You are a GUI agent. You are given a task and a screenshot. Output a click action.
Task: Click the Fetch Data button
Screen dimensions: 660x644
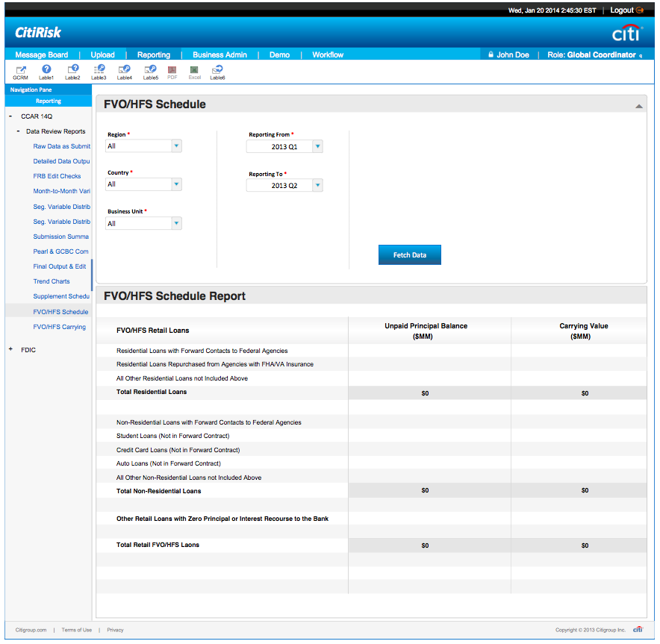pos(410,255)
